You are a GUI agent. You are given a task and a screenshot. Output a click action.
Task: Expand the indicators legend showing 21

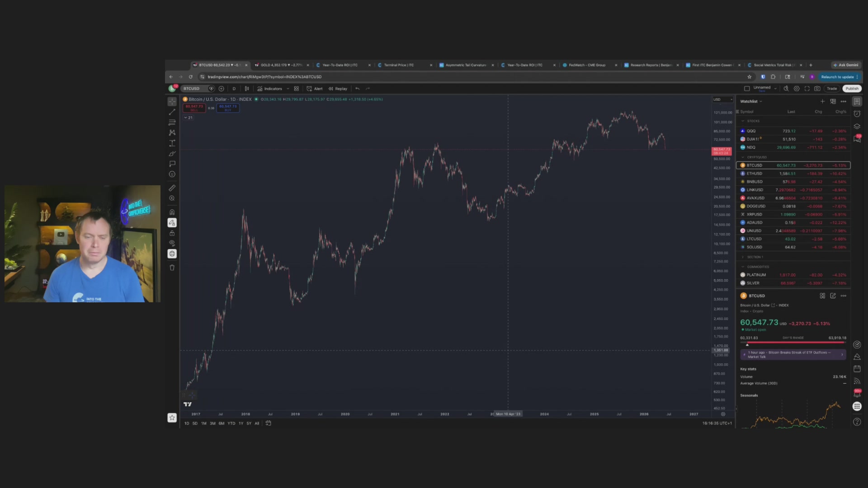pyautogui.click(x=188, y=117)
